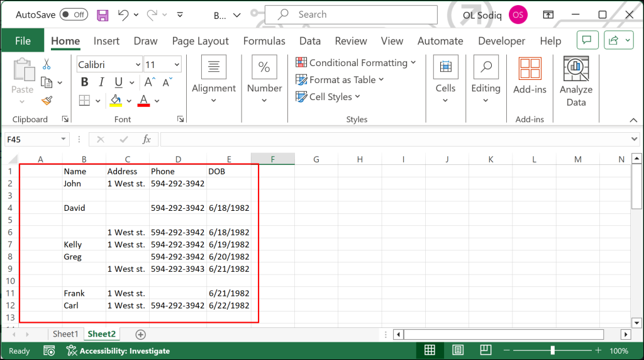Open the File tab
This screenshot has height=360, width=644.
pos(23,41)
